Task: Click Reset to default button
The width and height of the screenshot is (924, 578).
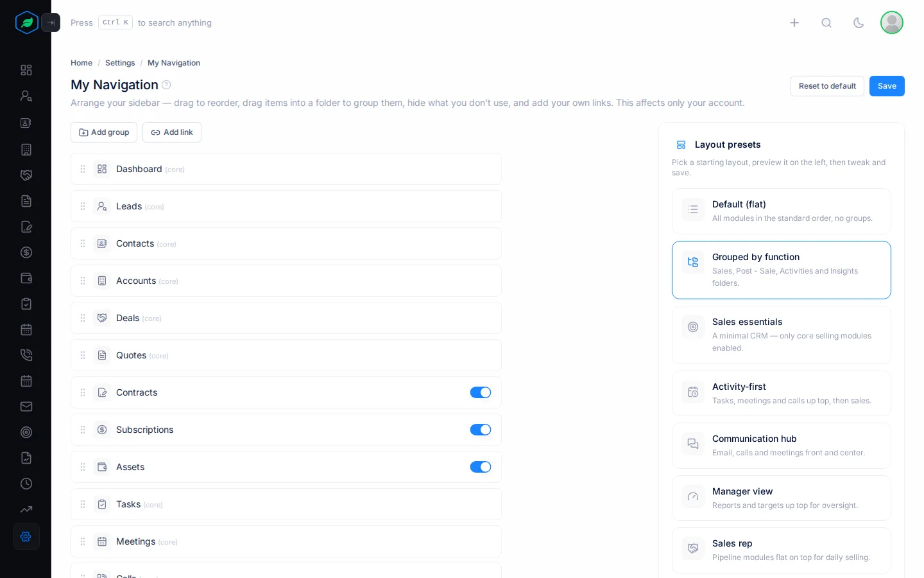Action: tap(827, 86)
